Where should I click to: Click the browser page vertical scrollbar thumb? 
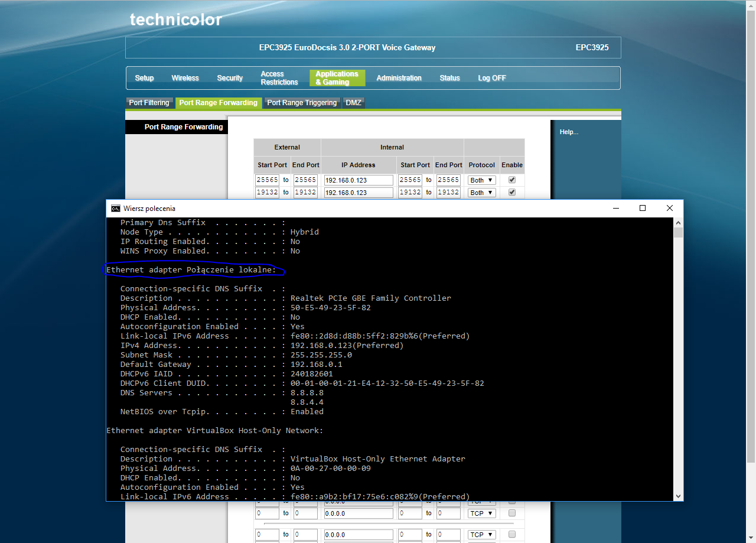751,236
